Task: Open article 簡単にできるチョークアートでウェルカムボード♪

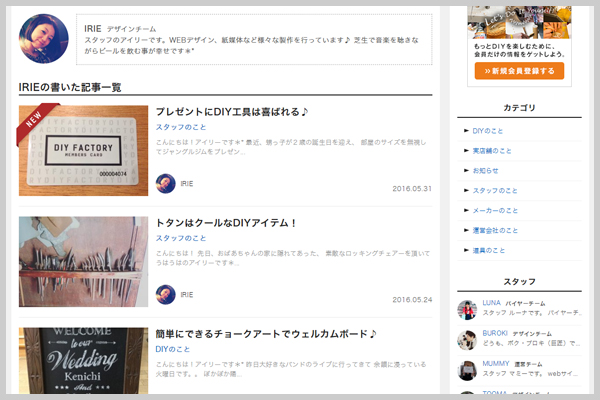Action: pyautogui.click(x=266, y=334)
